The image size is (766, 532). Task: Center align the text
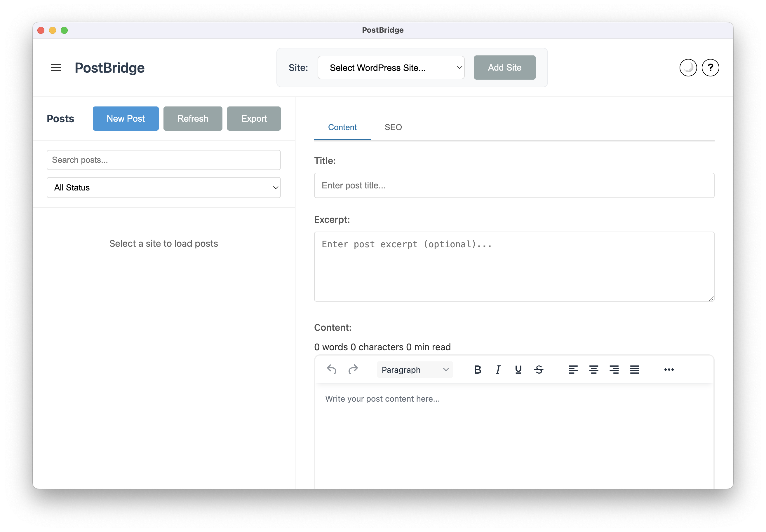[593, 369]
